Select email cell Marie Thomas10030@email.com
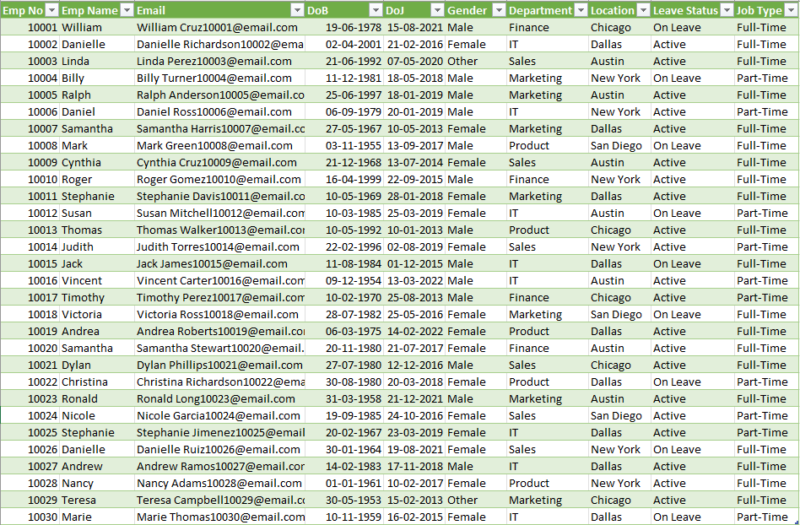Viewport: 800px width, 525px height. pos(220,516)
